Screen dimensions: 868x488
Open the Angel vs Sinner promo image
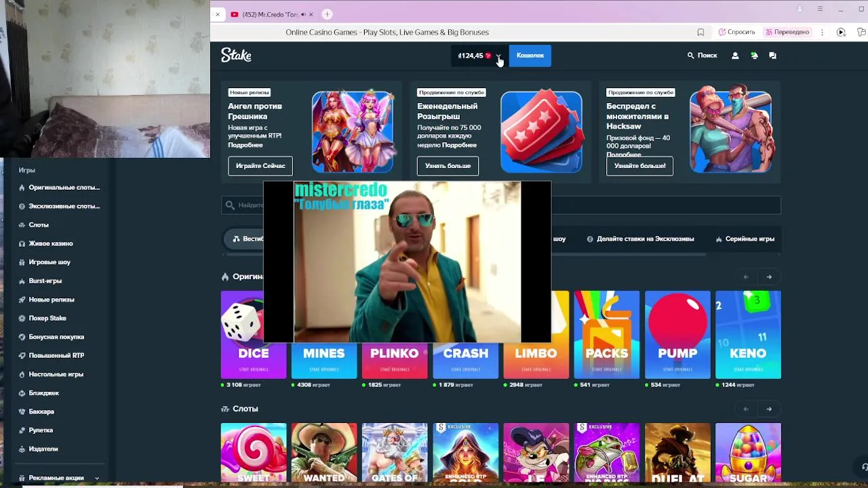tap(353, 131)
